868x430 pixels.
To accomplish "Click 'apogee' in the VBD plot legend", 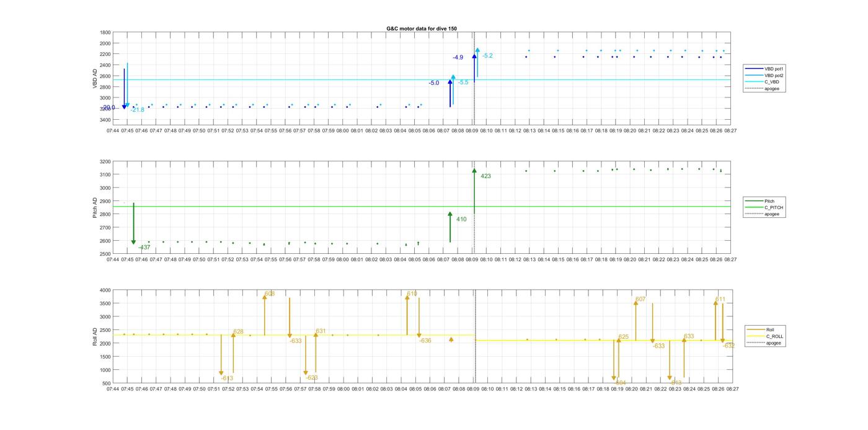I will pyautogui.click(x=762, y=89).
